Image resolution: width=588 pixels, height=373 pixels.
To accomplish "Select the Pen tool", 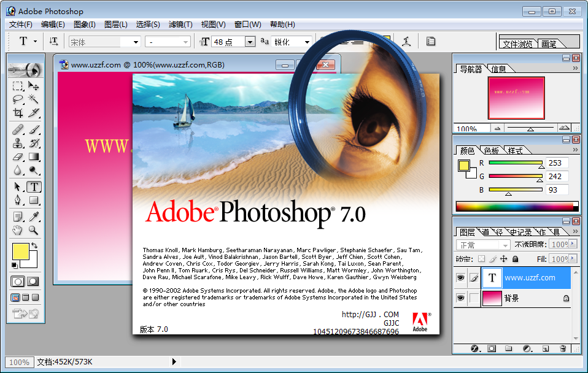I will (18, 200).
